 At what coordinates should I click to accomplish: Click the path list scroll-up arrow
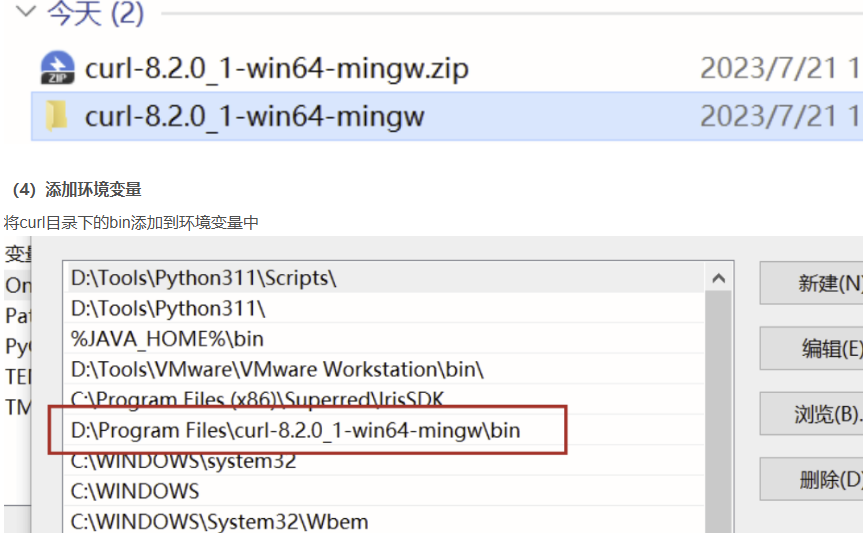click(717, 279)
